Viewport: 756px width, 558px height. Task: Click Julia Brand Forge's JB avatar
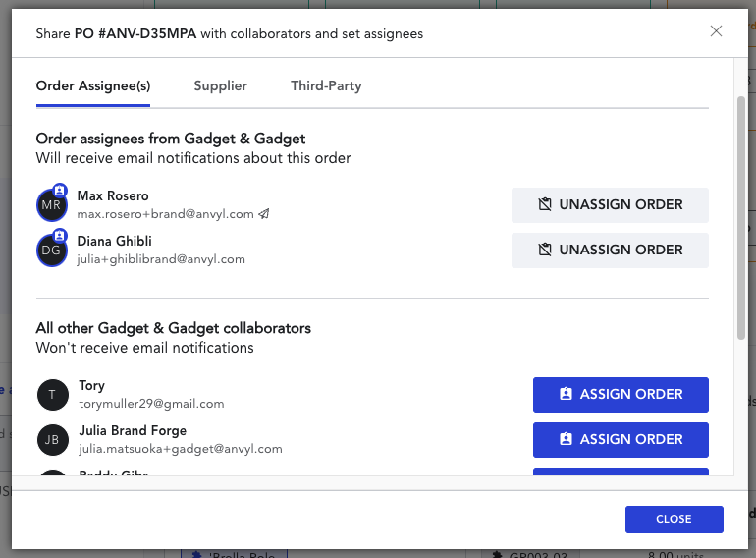click(53, 440)
